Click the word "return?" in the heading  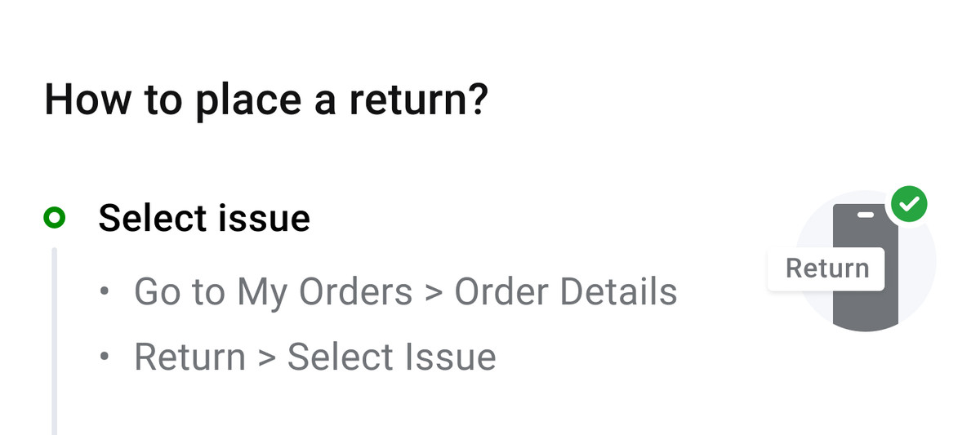pyautogui.click(x=418, y=100)
